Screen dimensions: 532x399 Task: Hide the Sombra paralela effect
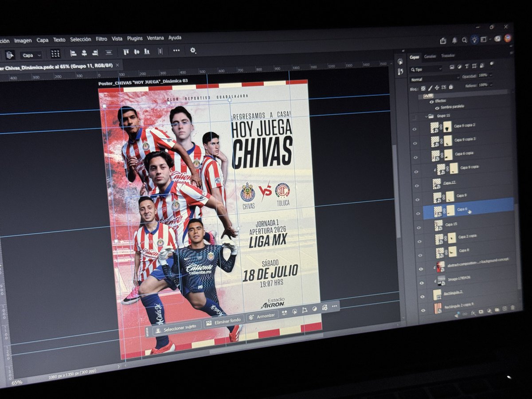(437, 108)
